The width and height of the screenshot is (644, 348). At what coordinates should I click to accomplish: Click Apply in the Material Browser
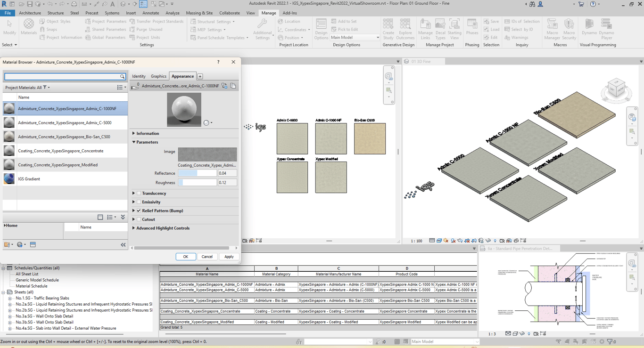point(229,257)
